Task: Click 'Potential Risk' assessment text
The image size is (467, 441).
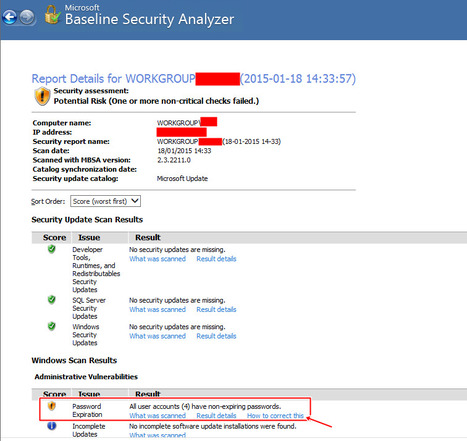Action: [x=156, y=101]
